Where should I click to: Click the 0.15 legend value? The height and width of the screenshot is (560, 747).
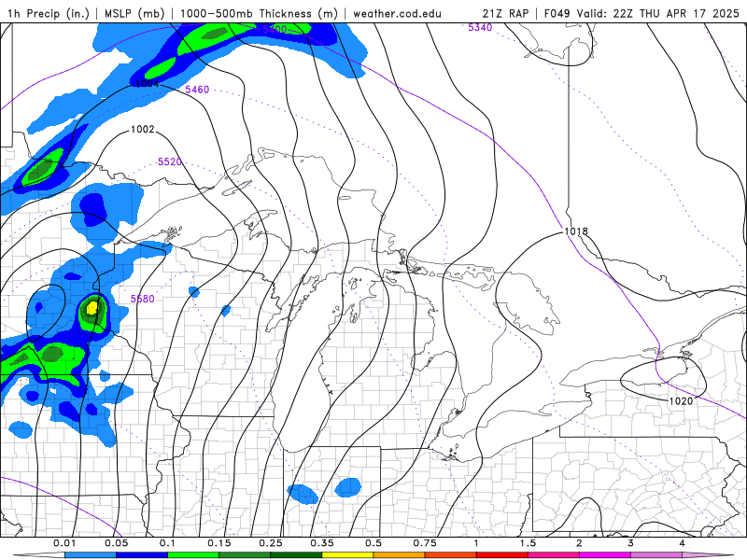coord(219,543)
